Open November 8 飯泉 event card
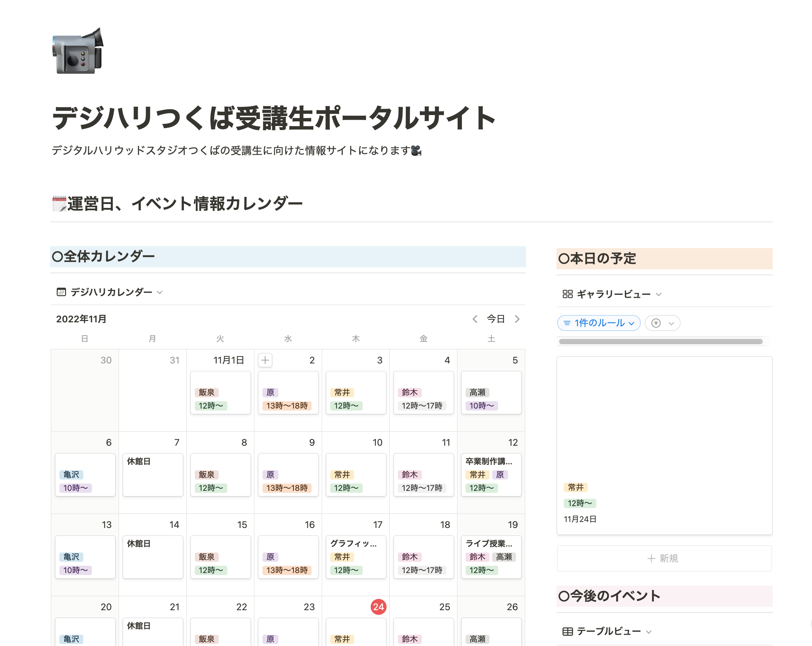Image resolution: width=812 pixels, height=646 pixels. coord(220,475)
